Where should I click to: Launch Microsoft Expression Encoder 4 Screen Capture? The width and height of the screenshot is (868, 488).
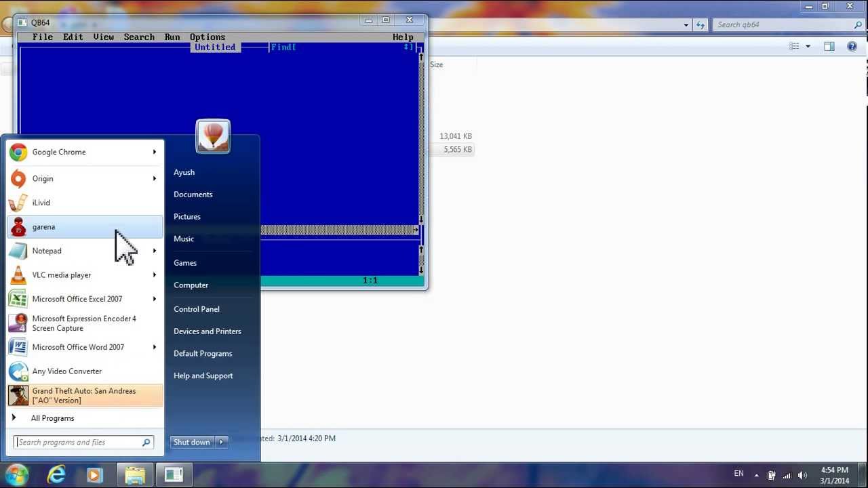click(x=85, y=323)
